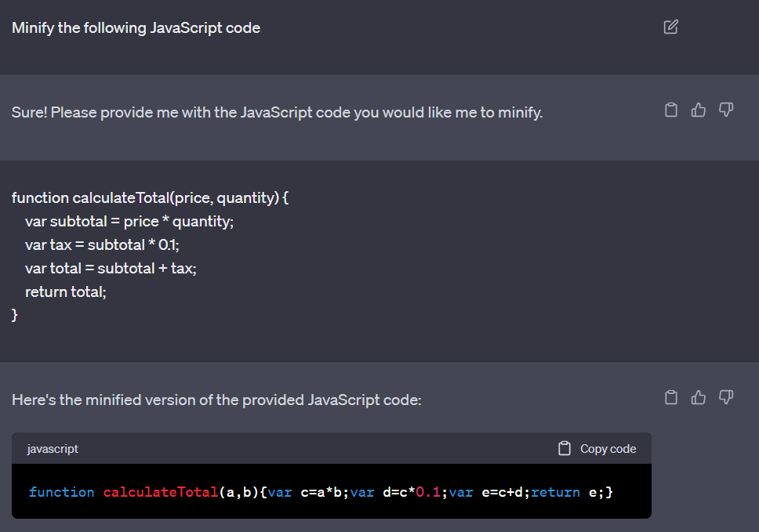
Task: Thumbs up the 'Sure! Please provide' response
Action: 698,110
